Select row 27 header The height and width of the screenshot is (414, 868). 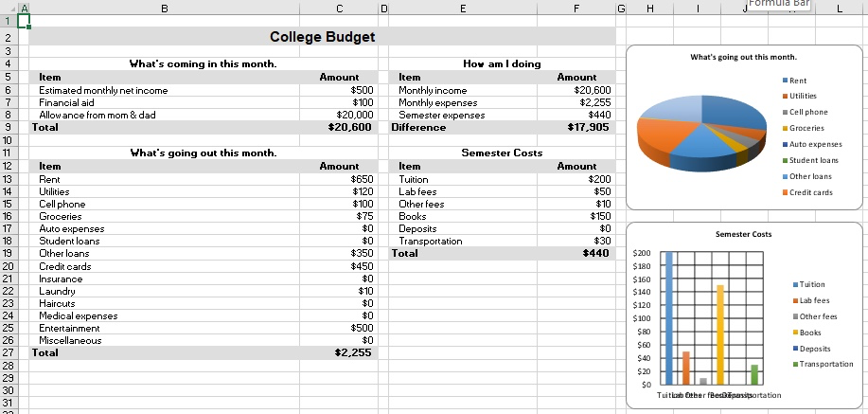click(8, 352)
